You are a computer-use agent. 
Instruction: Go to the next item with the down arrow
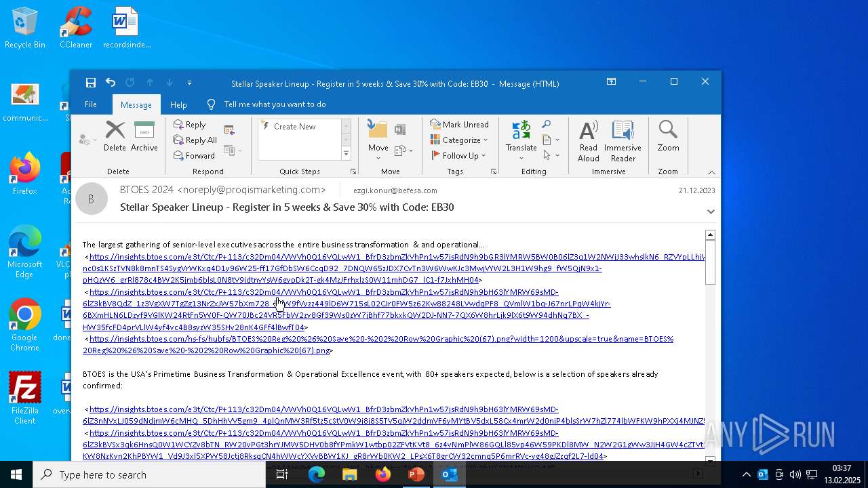[x=170, y=83]
